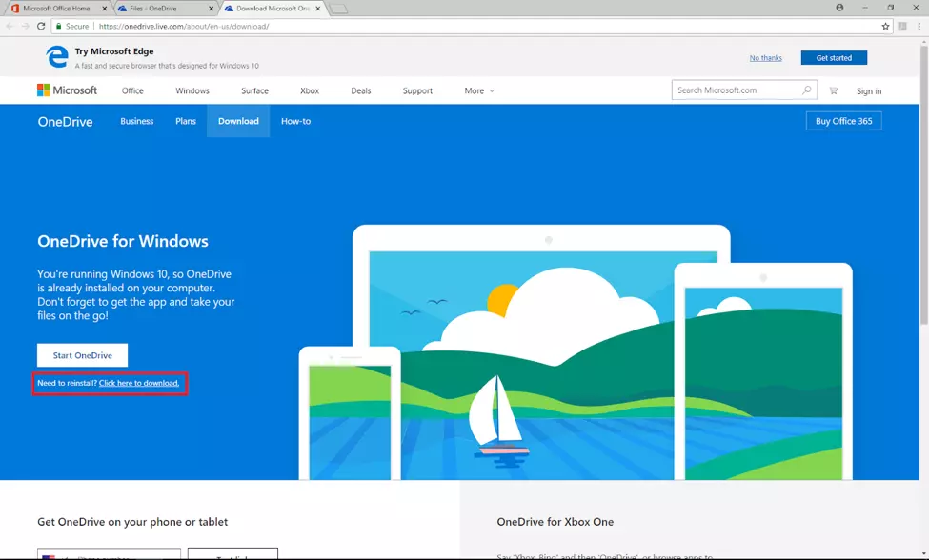This screenshot has height=560, width=929.
Task: Open the Windows nav item
Action: click(x=192, y=90)
